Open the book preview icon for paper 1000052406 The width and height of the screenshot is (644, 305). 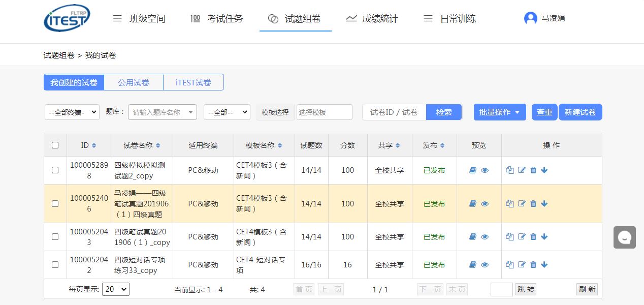point(473,204)
